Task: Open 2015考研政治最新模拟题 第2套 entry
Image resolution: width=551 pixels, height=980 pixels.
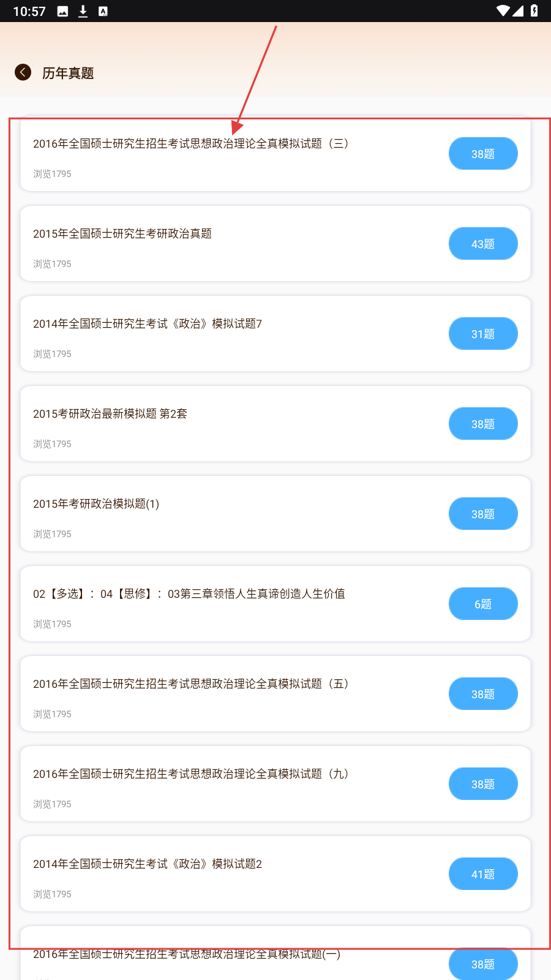Action: (x=110, y=414)
